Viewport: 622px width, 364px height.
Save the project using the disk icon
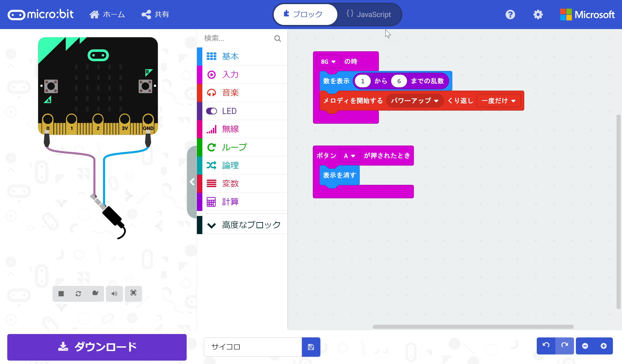point(311,347)
